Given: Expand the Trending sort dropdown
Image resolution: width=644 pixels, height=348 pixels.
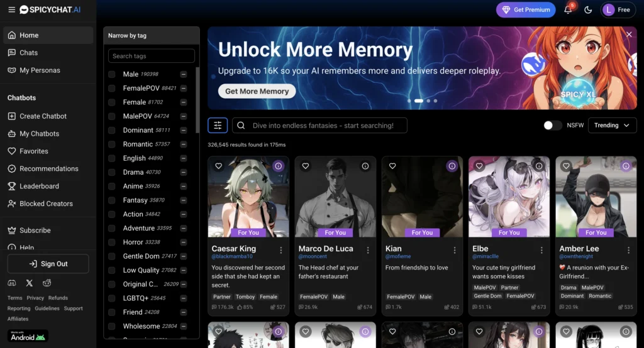Looking at the screenshot, I should pos(612,125).
